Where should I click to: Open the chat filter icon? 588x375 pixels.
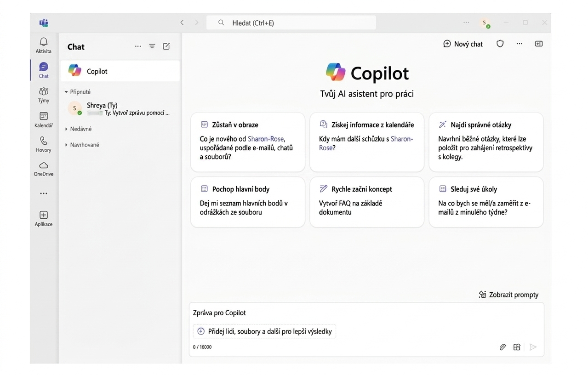152,46
